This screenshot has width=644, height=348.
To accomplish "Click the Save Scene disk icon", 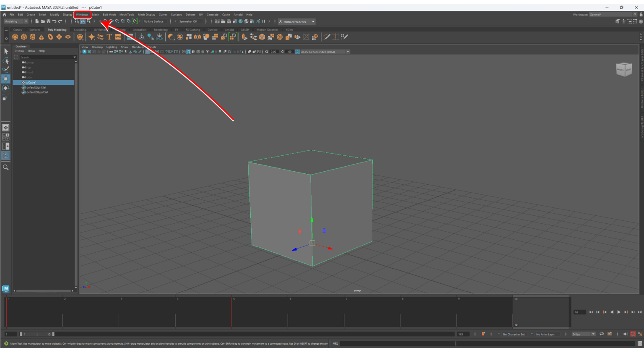I will [x=49, y=21].
